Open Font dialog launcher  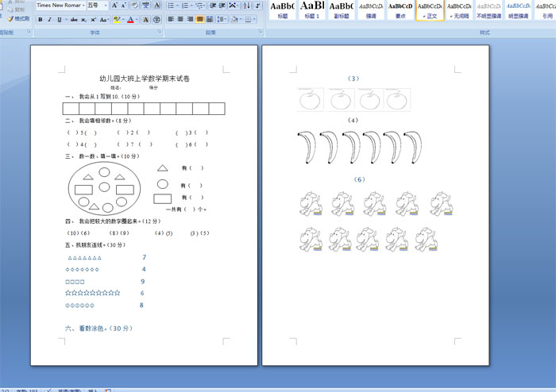tap(160, 32)
